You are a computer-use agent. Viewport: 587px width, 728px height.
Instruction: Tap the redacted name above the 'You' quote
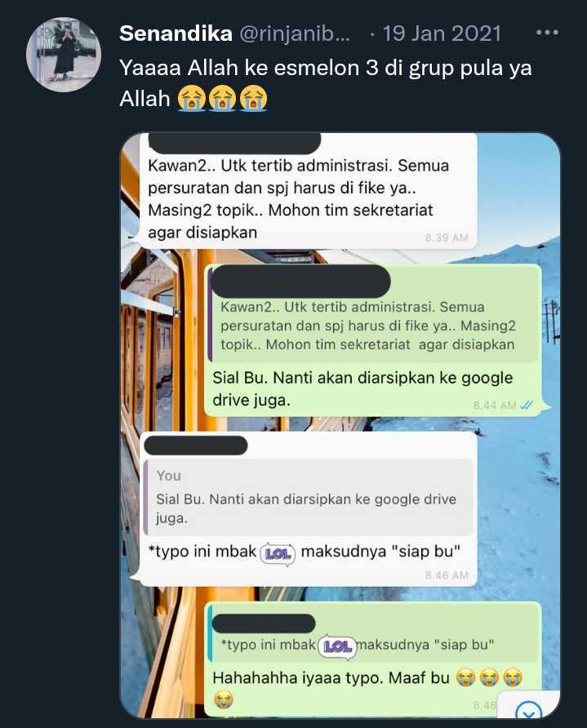[x=195, y=446]
